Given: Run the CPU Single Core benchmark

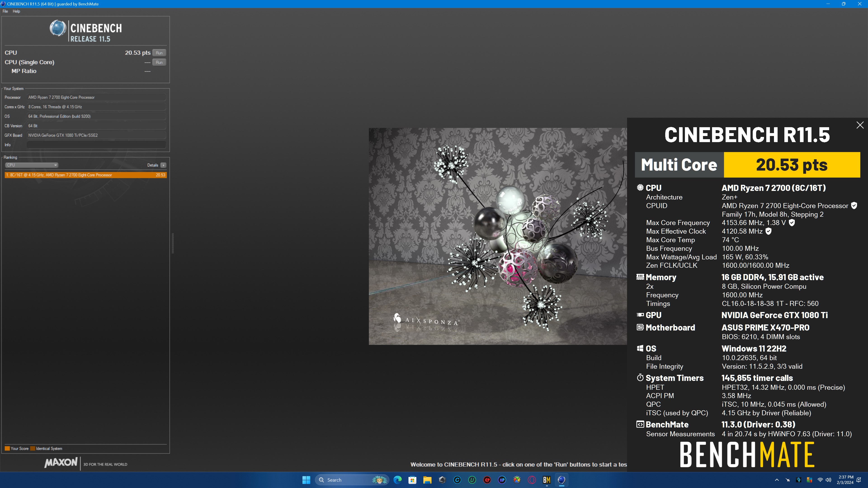Looking at the screenshot, I should tap(159, 62).
